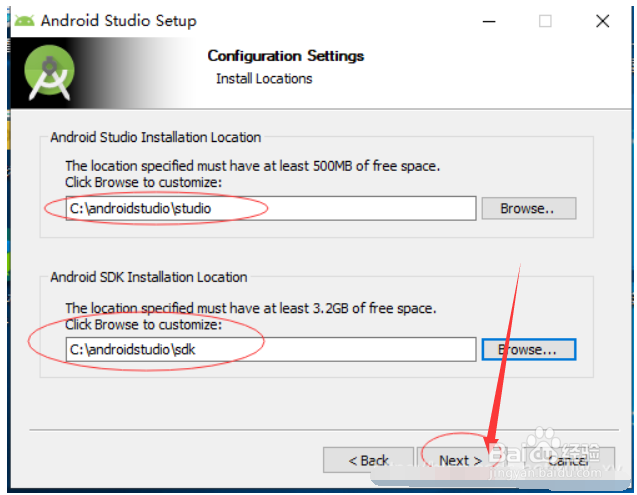Screen dimensions: 637x495
Task: Minimize the Android Studio Setup window
Action: click(489, 21)
